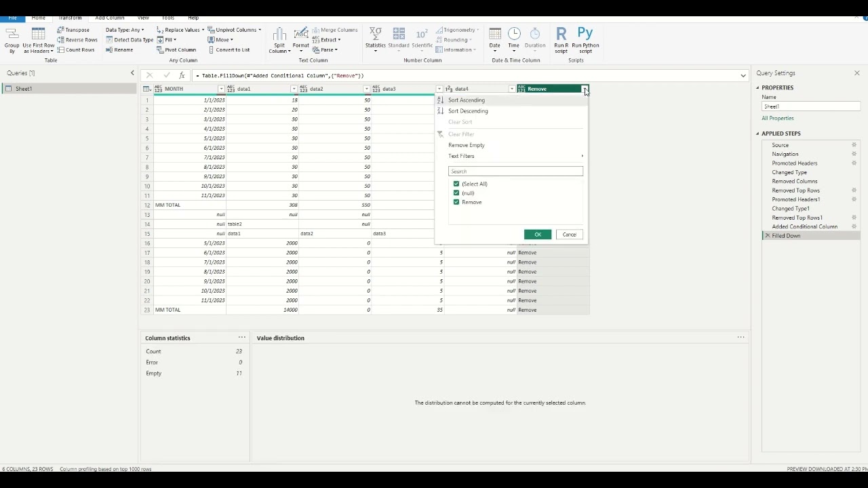This screenshot has height=488, width=868.
Task: Click the Group By icon
Action: coord(12,41)
